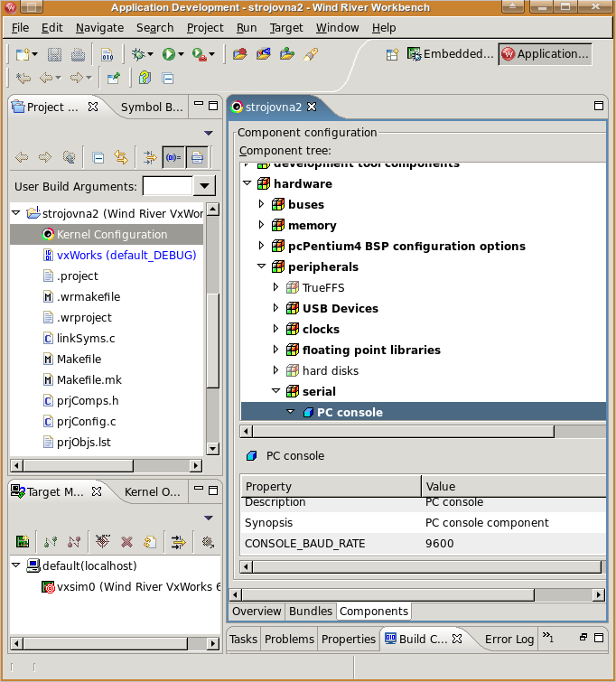616x682 pixels.
Task: Click the Last Edit Location icon
Action: pos(23,79)
